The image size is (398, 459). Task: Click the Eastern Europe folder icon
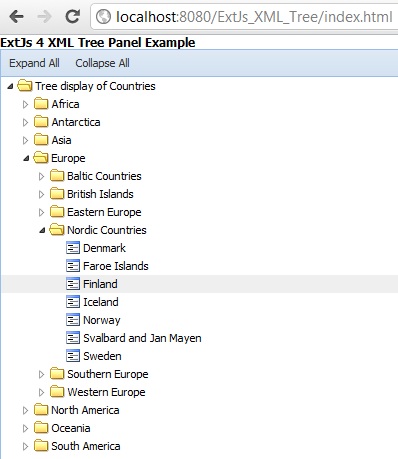point(57,212)
